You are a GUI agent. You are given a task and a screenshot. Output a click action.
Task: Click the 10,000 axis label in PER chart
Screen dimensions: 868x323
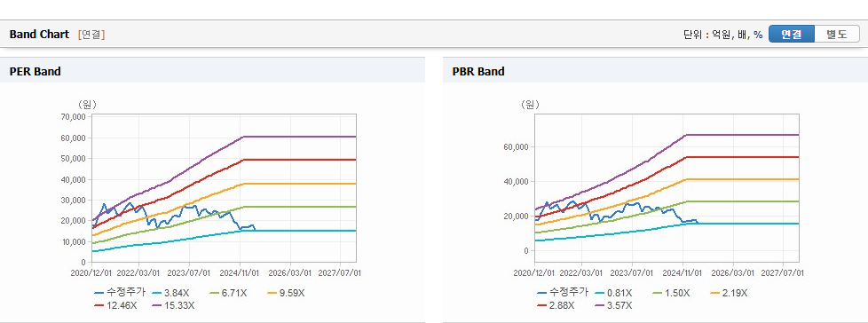coord(75,241)
